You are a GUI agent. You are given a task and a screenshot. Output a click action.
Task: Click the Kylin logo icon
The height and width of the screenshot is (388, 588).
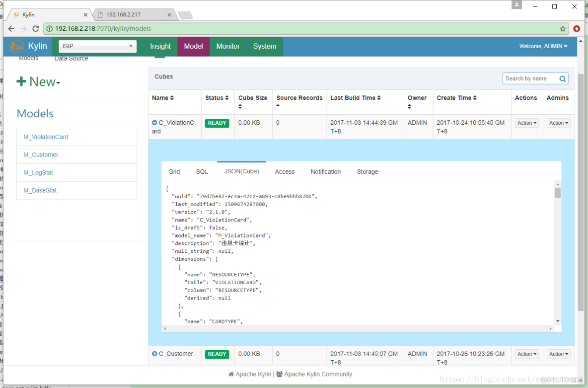point(16,46)
